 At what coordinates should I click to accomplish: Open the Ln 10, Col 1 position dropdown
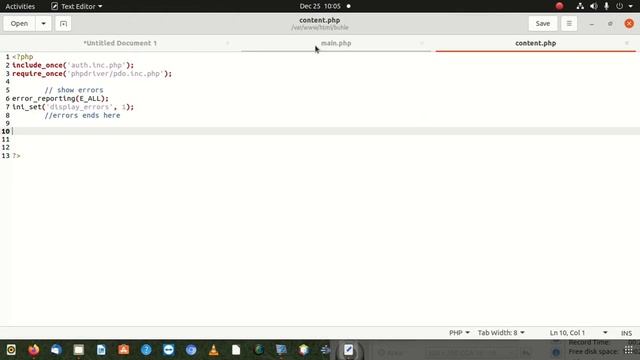pos(578,333)
